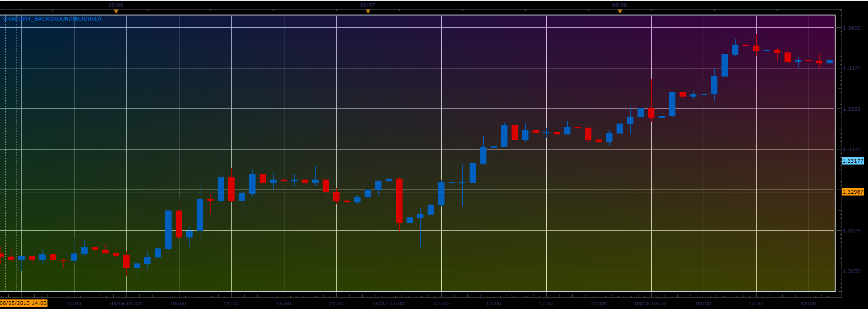Click the blue 1.33177 current price tag
Viewport: 868px width, 309px height.
[852, 161]
